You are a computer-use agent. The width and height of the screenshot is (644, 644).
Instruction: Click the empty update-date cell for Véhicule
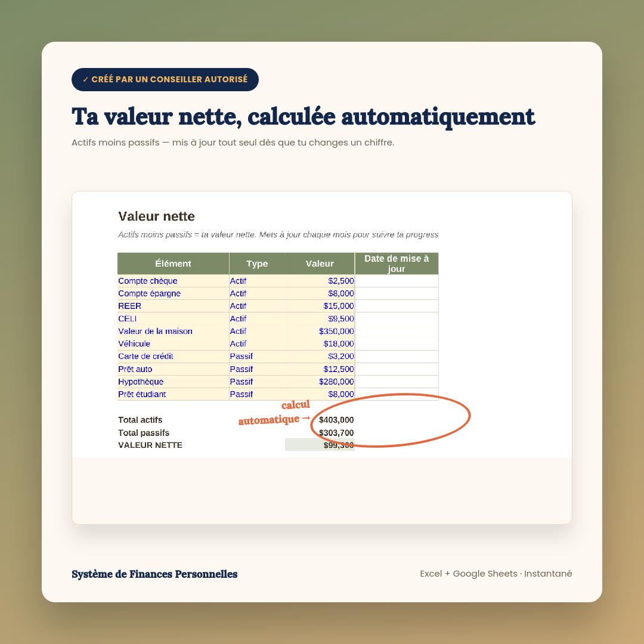(397, 344)
